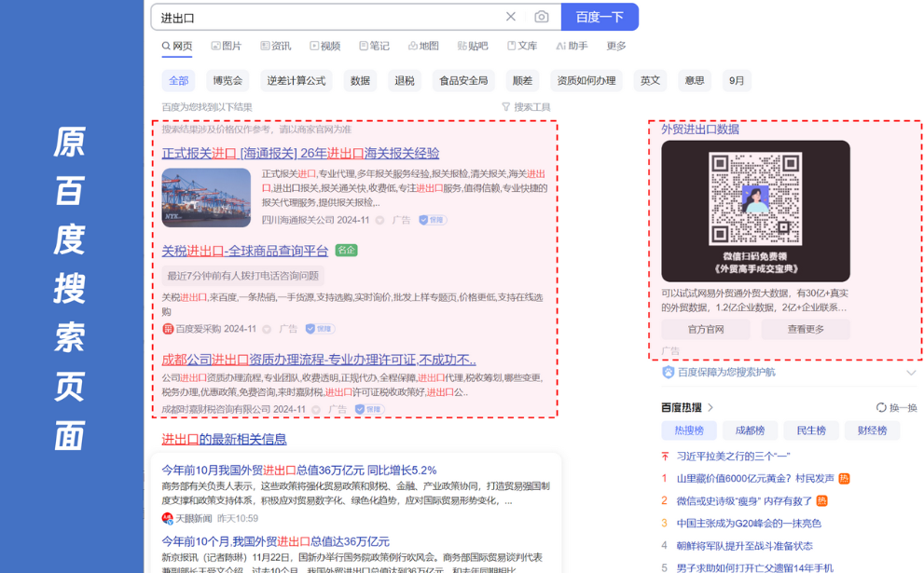Click into the search input field
The width and height of the screenshot is (924, 573).
[326, 18]
